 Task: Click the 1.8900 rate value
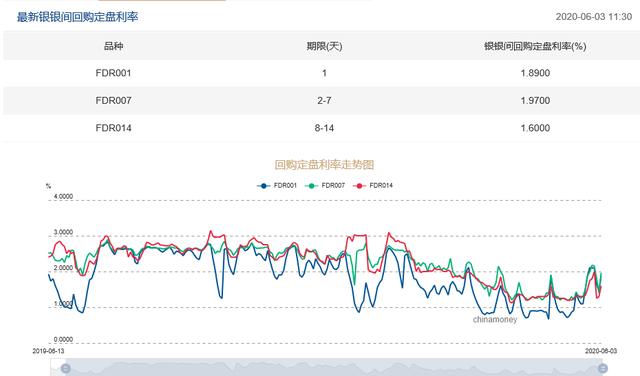click(x=535, y=73)
